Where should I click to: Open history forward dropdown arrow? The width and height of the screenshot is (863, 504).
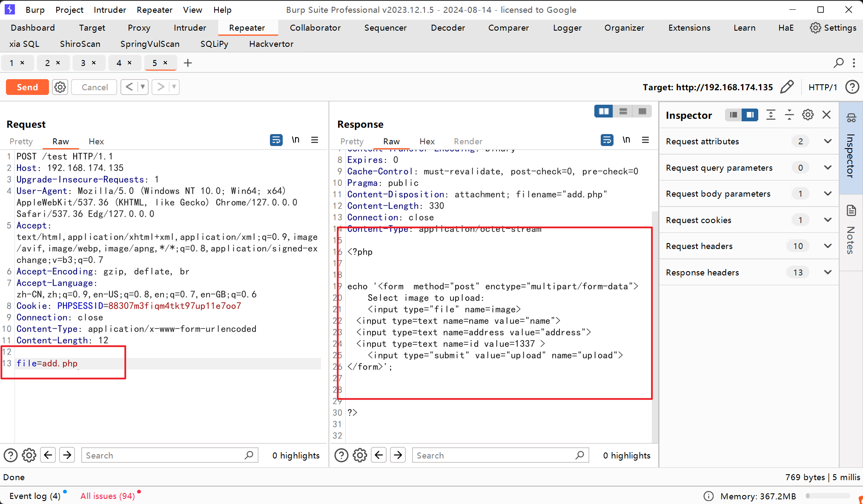point(174,87)
